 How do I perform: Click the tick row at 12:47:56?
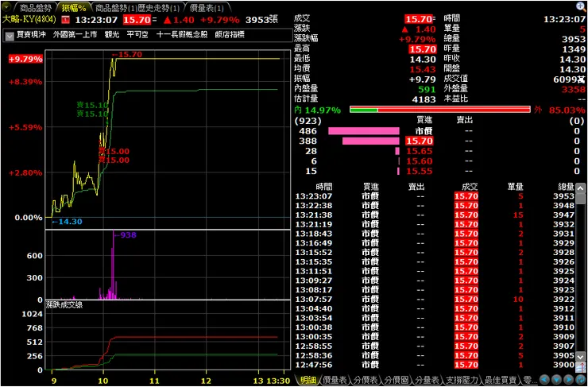pyautogui.click(x=435, y=365)
